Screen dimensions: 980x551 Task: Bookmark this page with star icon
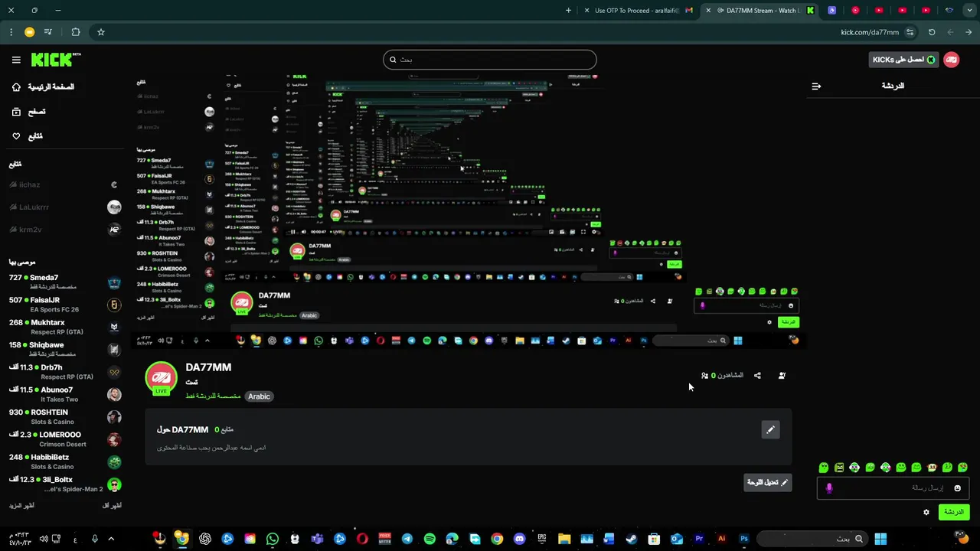click(100, 32)
